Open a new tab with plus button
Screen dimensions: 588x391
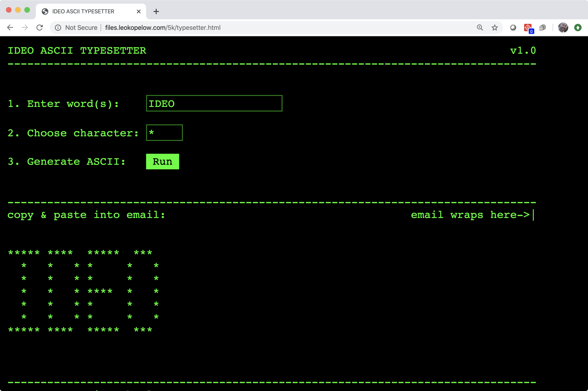pyautogui.click(x=156, y=12)
